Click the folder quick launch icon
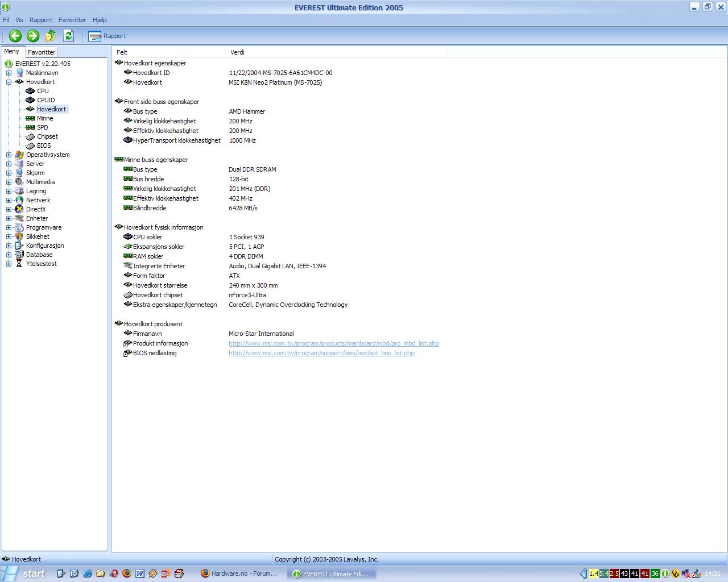Screen dimensions: 728x582 (x=101, y=573)
